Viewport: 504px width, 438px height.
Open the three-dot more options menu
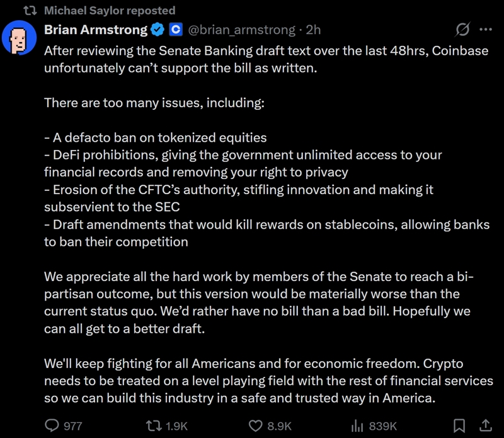[x=486, y=30]
